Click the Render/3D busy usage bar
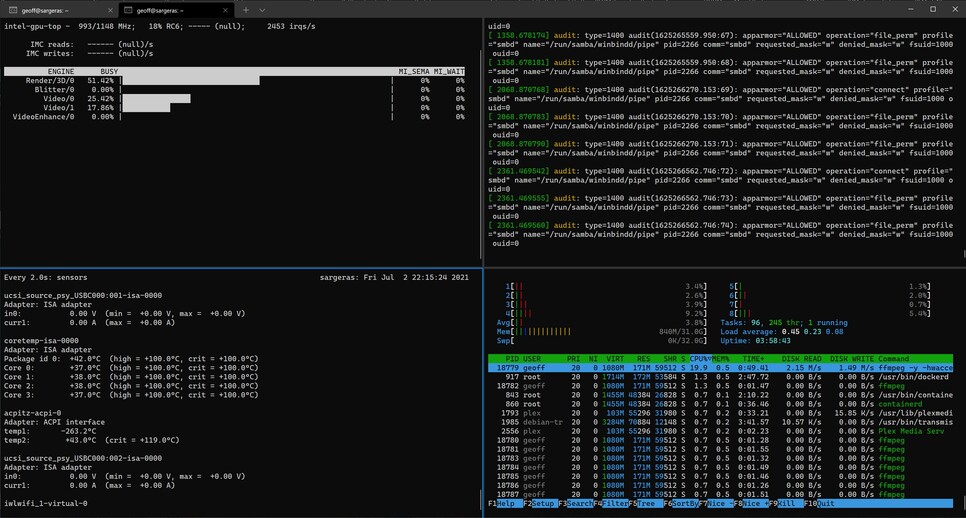This screenshot has width=966, height=518. [190, 81]
